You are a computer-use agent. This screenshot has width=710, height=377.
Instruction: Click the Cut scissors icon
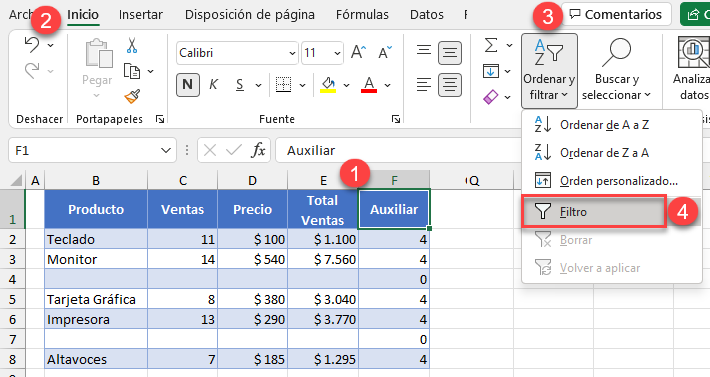[132, 45]
